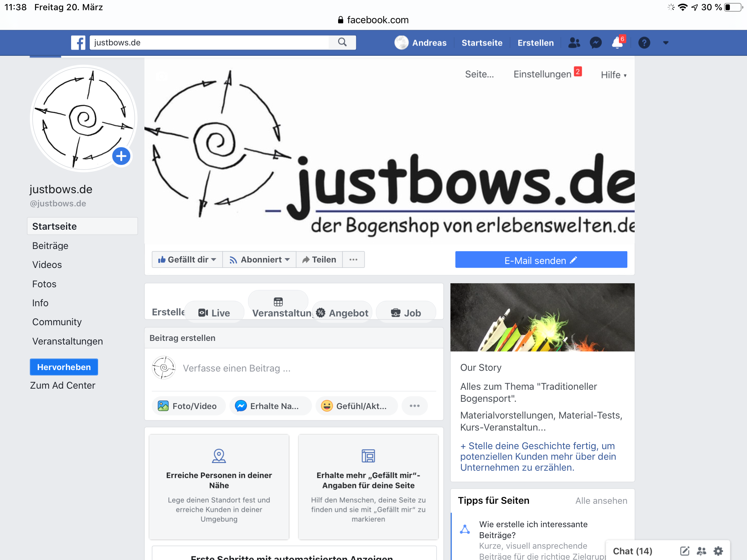Image resolution: width=747 pixels, height=560 pixels.
Task: Open Startseite in page sidebar
Action: 82,226
